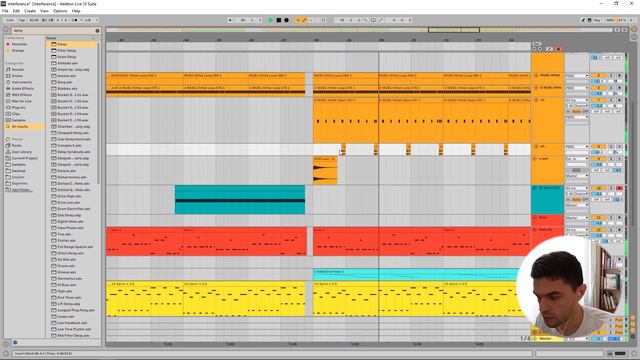The image size is (640, 360).
Task: Select Chopped Delay preset in results
Action: tap(73, 133)
